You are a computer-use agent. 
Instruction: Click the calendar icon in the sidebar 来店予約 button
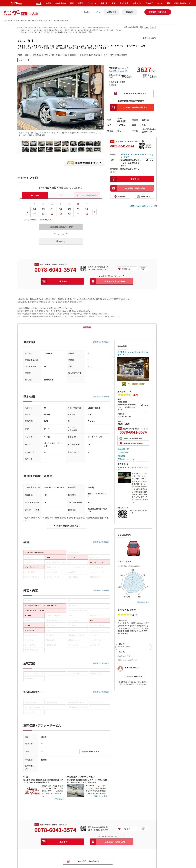(x=114, y=179)
